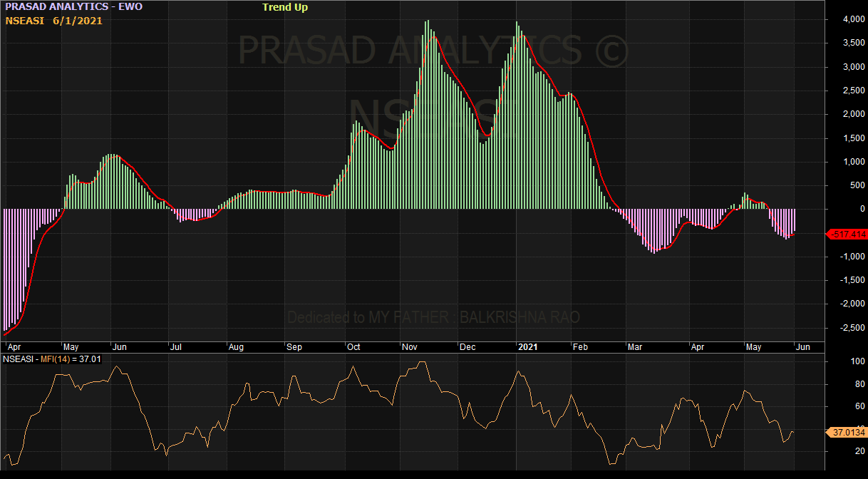This screenshot has height=479, width=868.
Task: Click the Mar month marker on time axis
Action: [x=635, y=347]
